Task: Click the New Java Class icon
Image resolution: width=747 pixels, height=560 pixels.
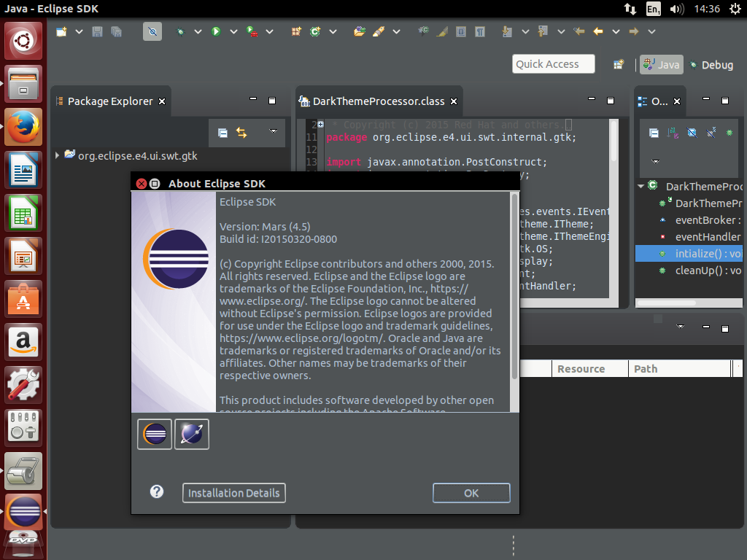Action: coord(315,31)
